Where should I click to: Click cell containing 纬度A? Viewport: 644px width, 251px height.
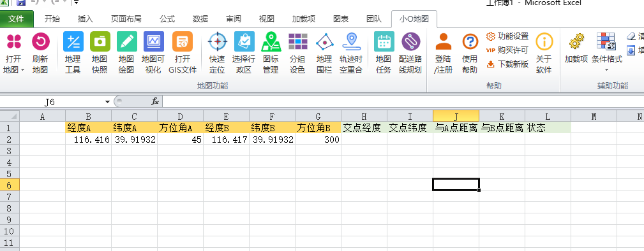point(134,127)
